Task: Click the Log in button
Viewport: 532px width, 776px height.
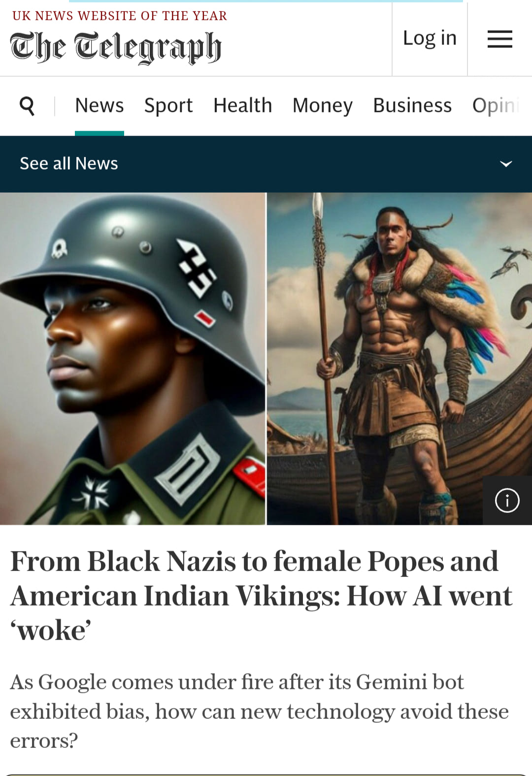Action: pyautogui.click(x=430, y=38)
